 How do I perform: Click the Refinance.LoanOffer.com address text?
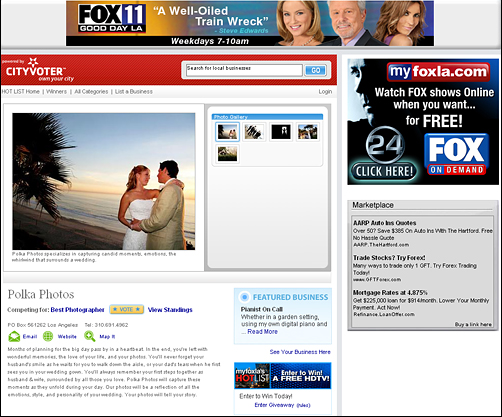click(384, 314)
